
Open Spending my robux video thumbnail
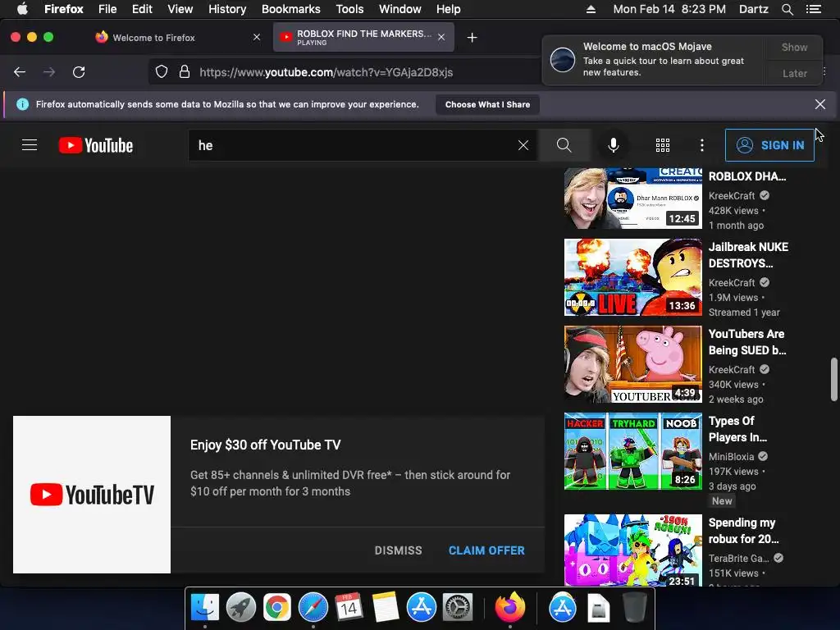coord(633,550)
